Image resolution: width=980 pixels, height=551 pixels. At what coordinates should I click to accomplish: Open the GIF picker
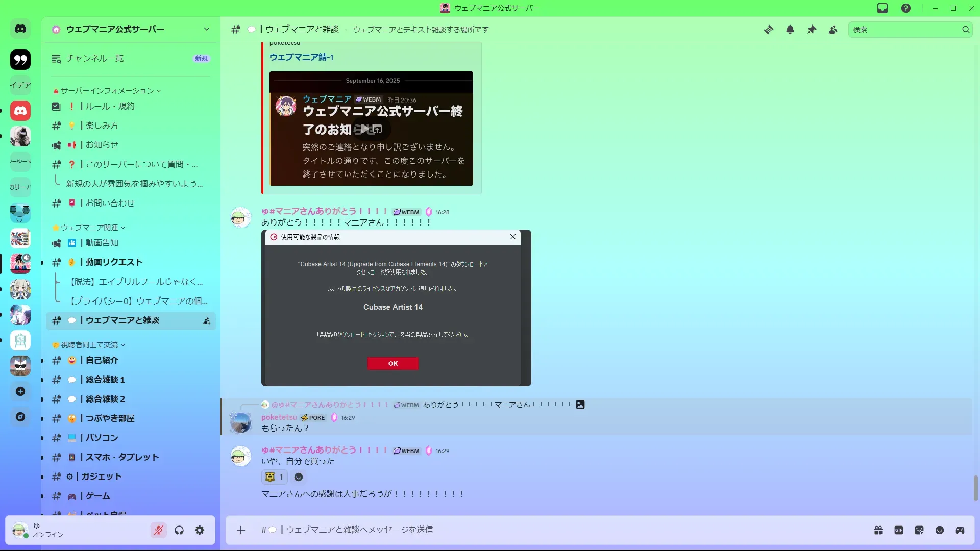tap(899, 530)
